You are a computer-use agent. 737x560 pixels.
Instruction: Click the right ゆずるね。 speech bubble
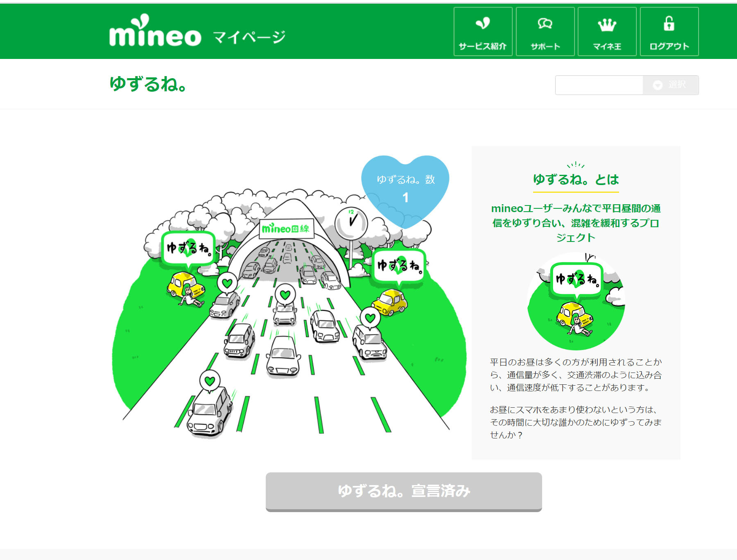tap(399, 266)
